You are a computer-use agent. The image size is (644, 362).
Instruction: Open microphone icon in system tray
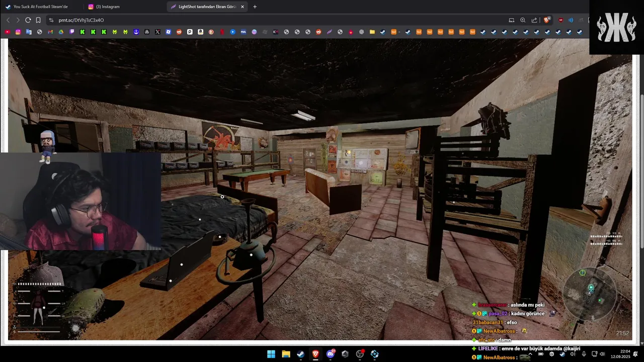(x=584, y=354)
